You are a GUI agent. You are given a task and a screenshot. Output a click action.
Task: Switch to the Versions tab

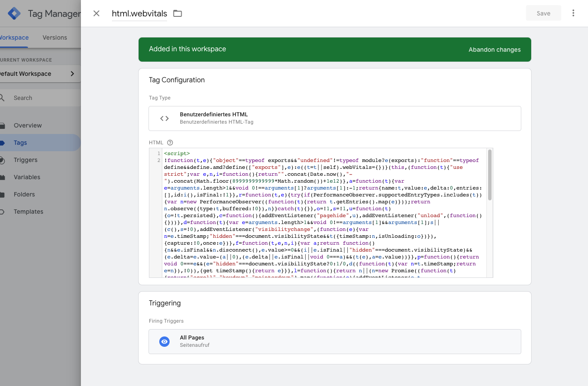tap(55, 37)
